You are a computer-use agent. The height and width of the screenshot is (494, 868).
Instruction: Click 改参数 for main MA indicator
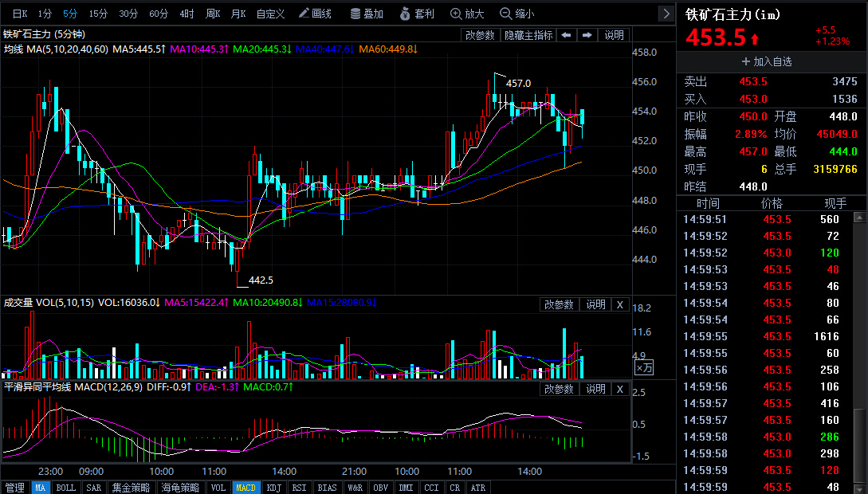click(x=480, y=35)
